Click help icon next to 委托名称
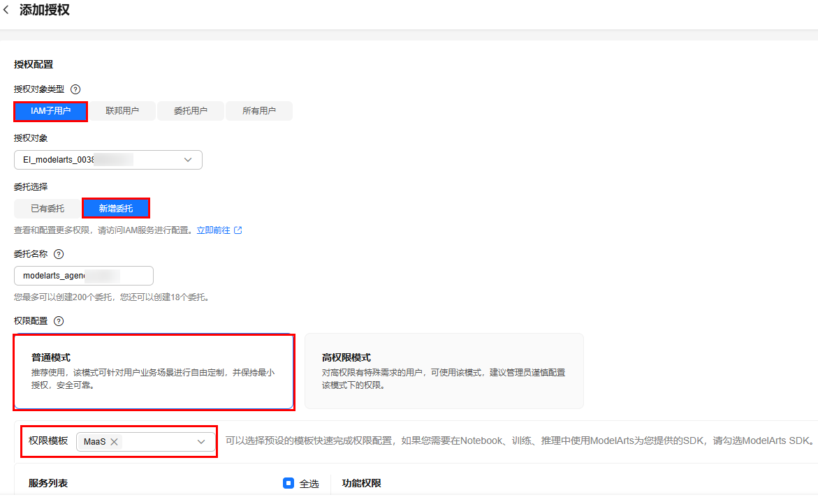Viewport: 818px width, 504px height. pyautogui.click(x=59, y=254)
